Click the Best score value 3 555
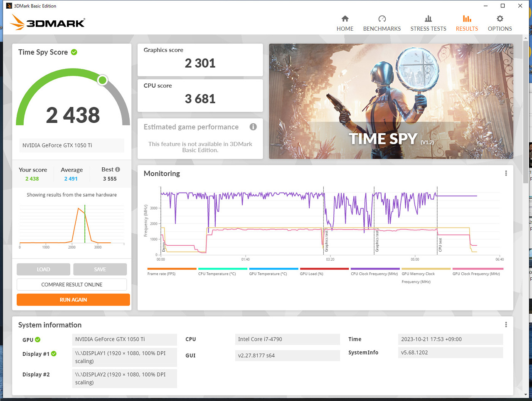This screenshot has width=532, height=401. tap(110, 178)
